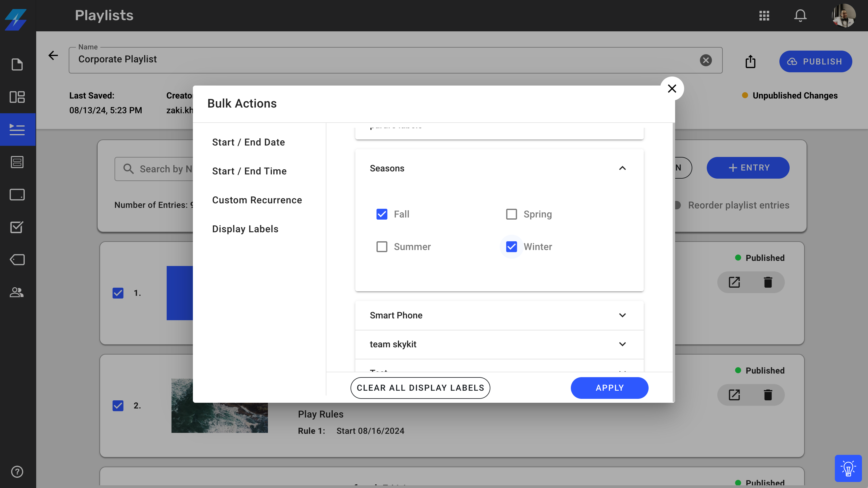Open the user profile avatar
This screenshot has height=488, width=868.
point(844,15)
